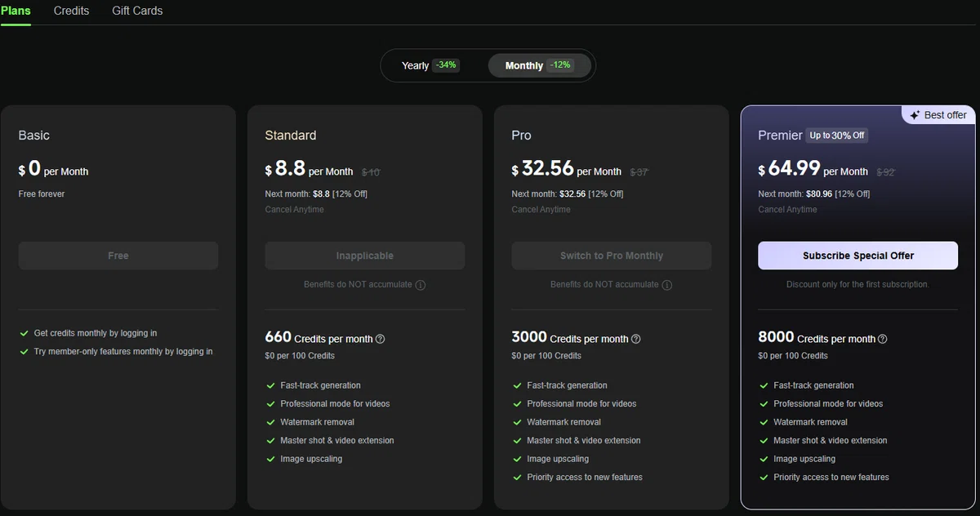The image size is (980, 516).
Task: Click the 'Up to 30% Off' Premier badge
Action: coord(837,136)
